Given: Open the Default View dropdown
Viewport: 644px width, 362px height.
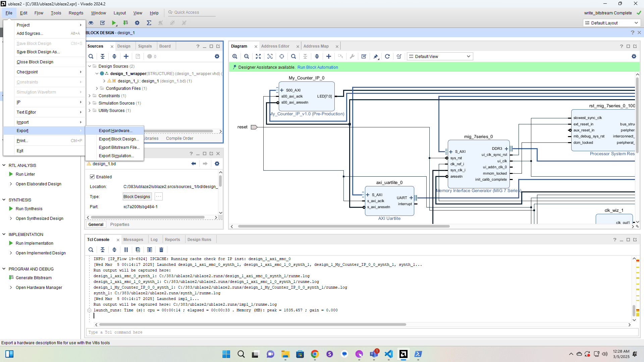Looking at the screenshot, I should click(x=440, y=56).
